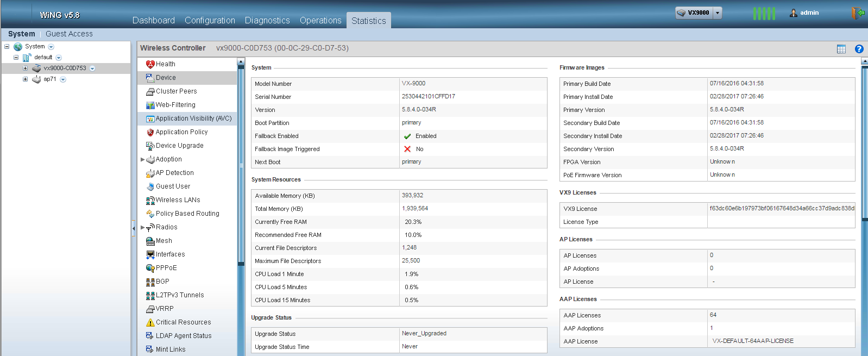Click the admin user icon
868x356 pixels.
[x=794, y=13]
